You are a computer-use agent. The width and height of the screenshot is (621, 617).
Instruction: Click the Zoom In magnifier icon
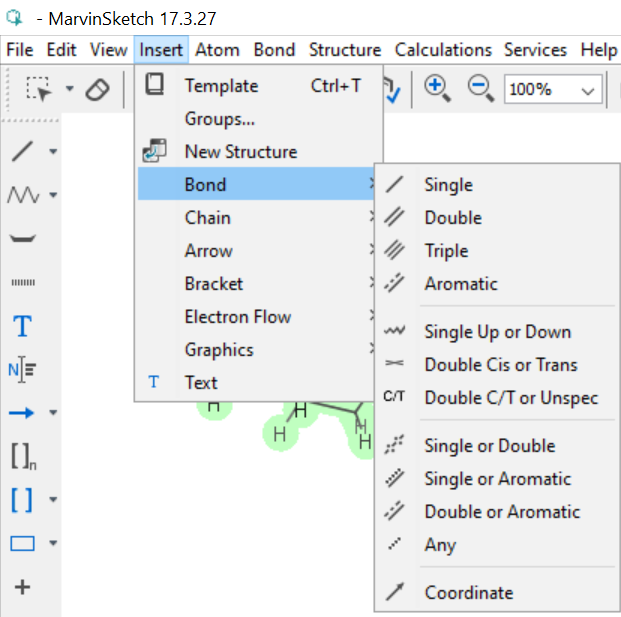[436, 88]
